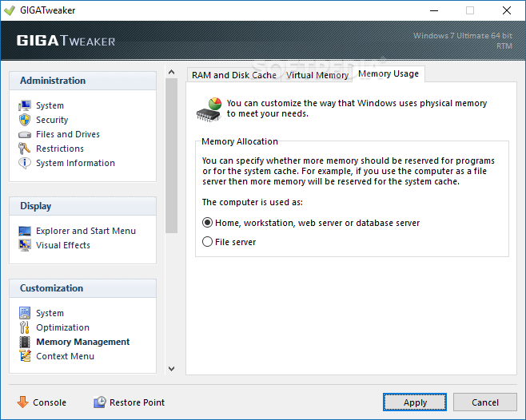Viewport: 526px width, 420px height.
Task: Click the Console orange arrow icon
Action: [x=23, y=402]
